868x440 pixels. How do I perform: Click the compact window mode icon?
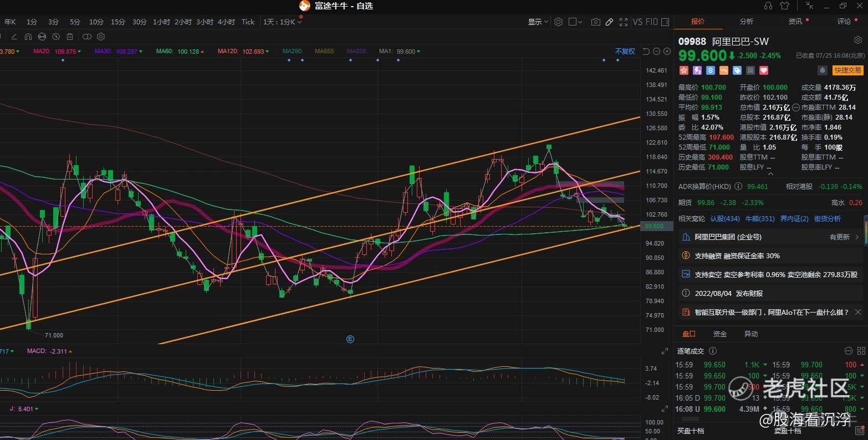click(810, 6)
